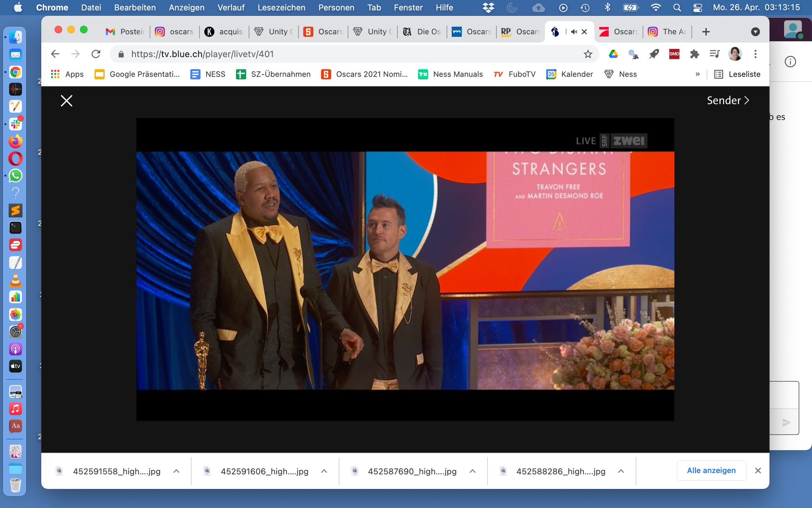This screenshot has width=812, height=508.
Task: Bookmark page with star icon
Action: coord(588,54)
